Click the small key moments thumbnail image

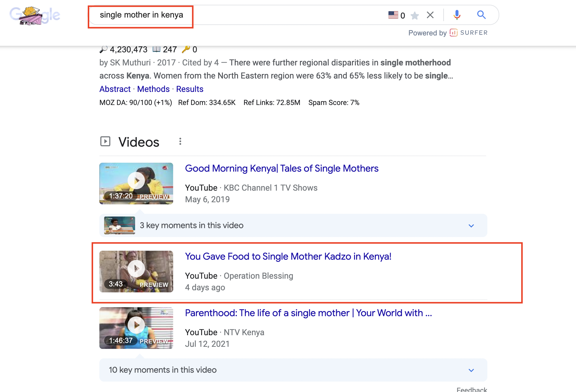click(120, 225)
